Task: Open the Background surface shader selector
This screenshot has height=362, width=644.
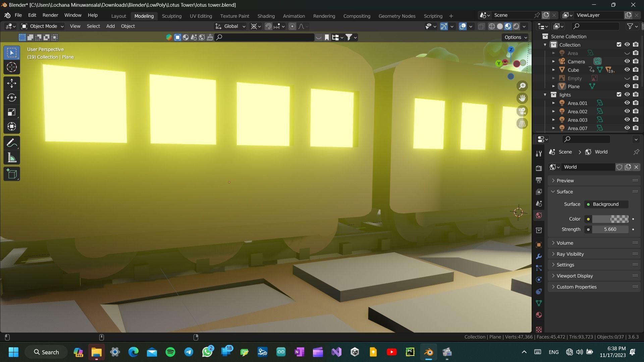Action: (606, 204)
